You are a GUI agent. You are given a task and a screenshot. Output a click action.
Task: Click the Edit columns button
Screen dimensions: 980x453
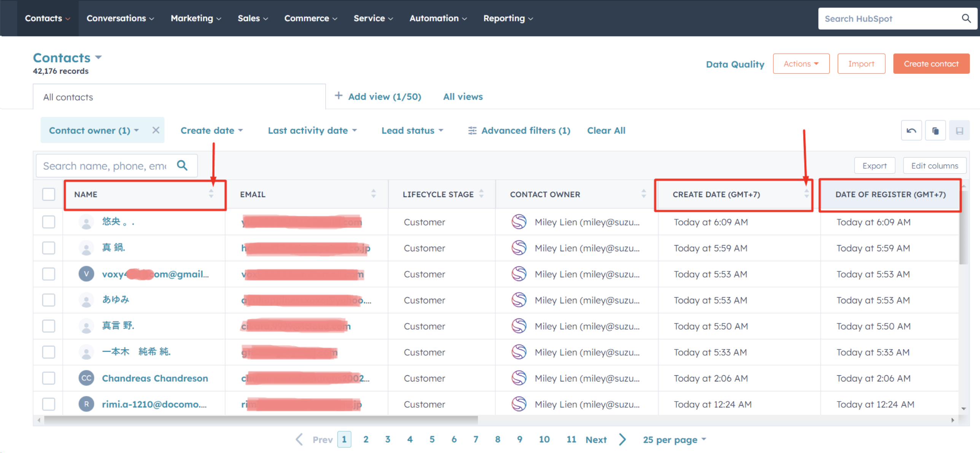tap(934, 166)
